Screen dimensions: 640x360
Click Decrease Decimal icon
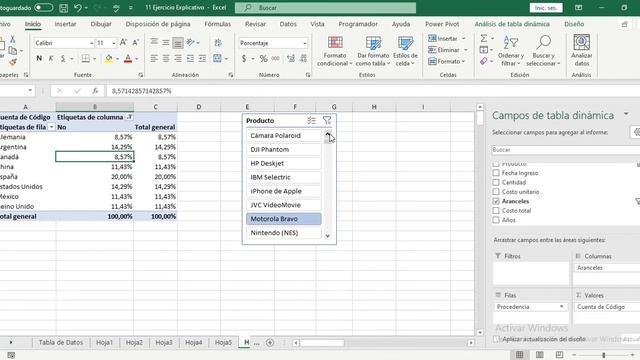303,59
